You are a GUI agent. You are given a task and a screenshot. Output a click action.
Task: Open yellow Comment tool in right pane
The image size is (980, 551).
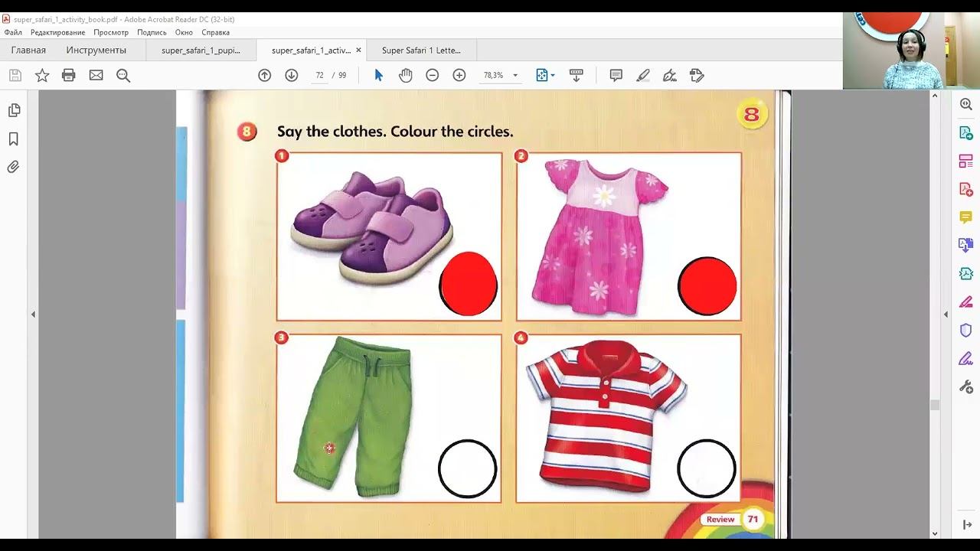tap(965, 217)
